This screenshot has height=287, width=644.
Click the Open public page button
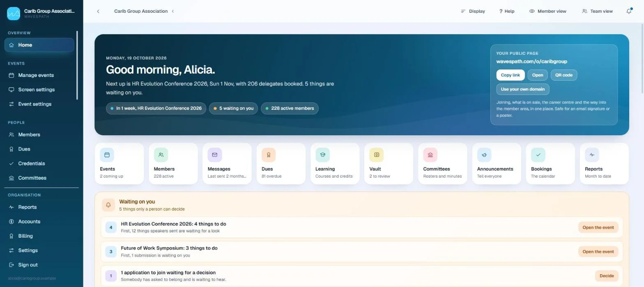point(538,75)
